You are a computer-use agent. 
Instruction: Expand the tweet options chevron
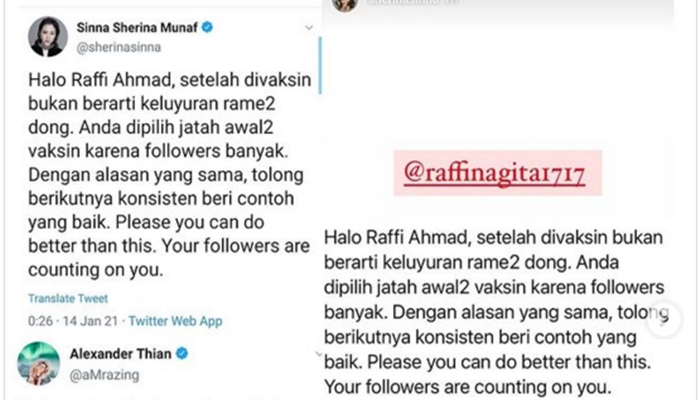tap(308, 28)
